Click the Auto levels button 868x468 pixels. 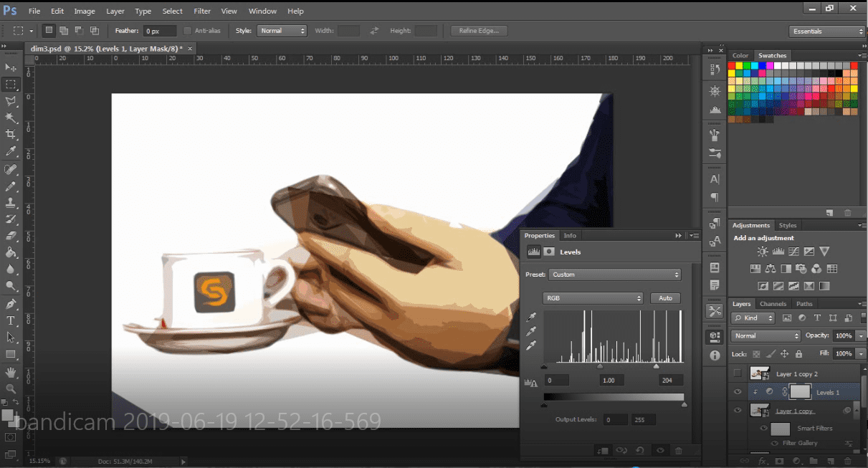click(665, 298)
